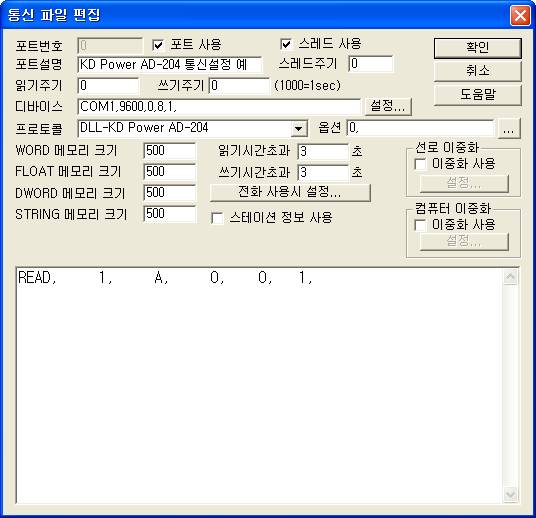536x518 pixels.
Task: Click the 읽기시간초과 input field
Action: click(323, 151)
